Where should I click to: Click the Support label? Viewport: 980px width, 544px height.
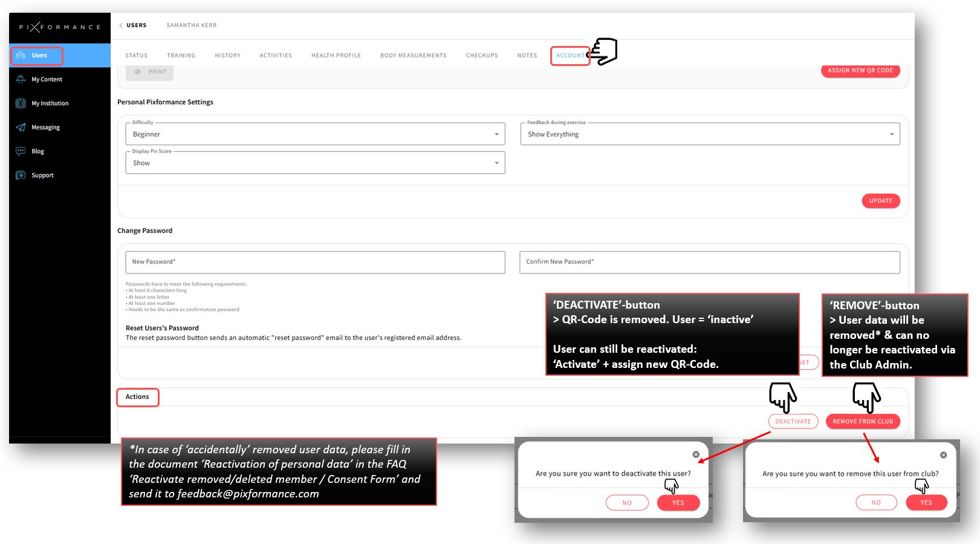click(x=43, y=175)
